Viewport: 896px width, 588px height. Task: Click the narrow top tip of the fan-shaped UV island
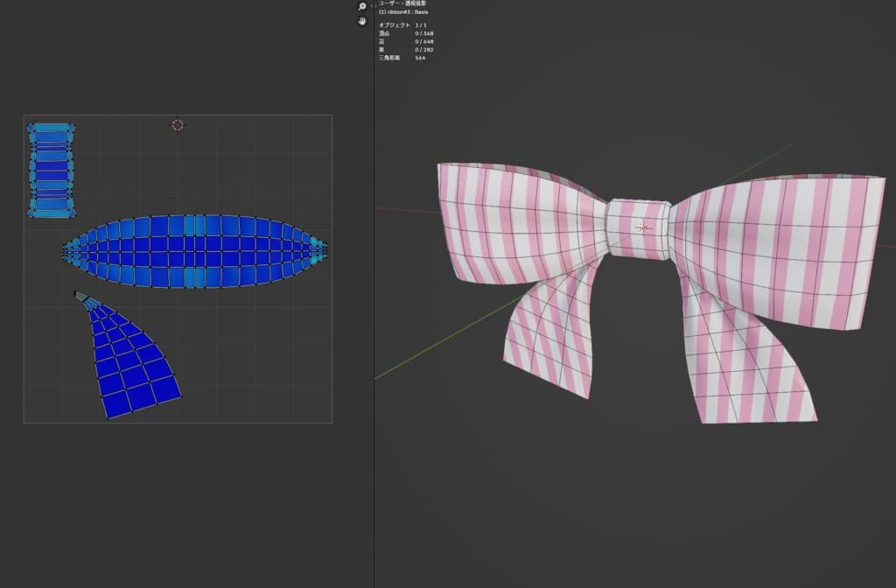[x=79, y=295]
